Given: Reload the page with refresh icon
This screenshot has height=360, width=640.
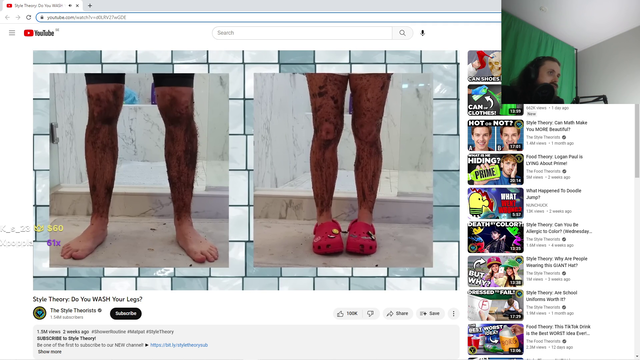Looking at the screenshot, I should [29, 17].
